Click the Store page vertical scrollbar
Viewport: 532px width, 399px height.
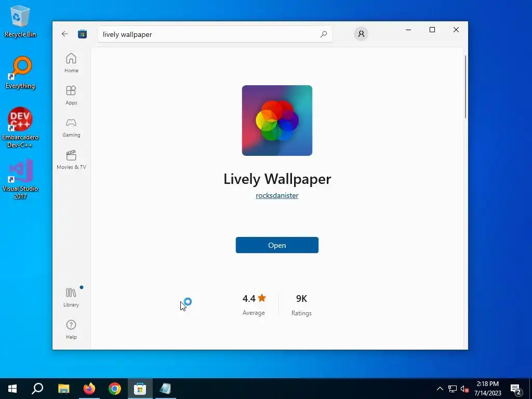tap(465, 87)
